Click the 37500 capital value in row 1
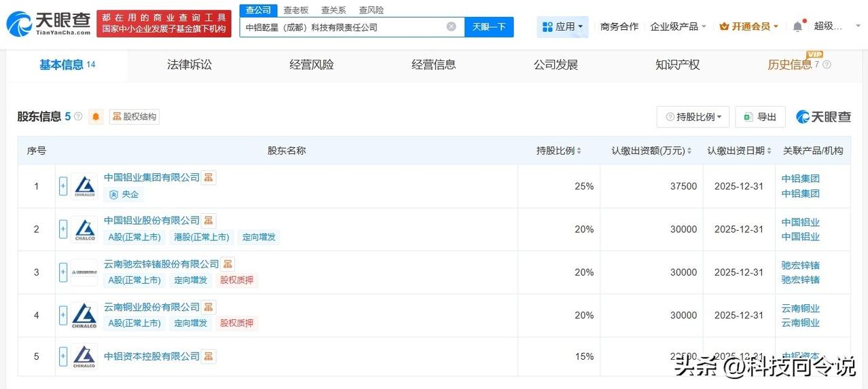 click(x=683, y=186)
